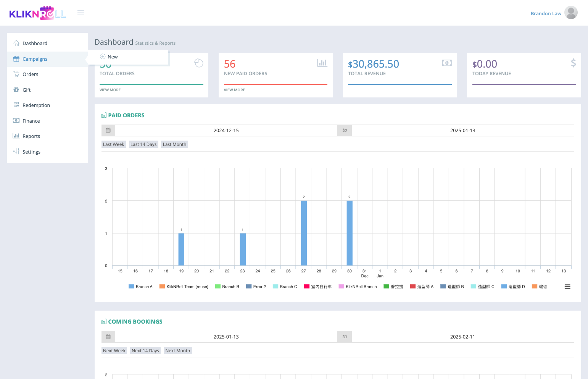
Task: Select New in Campaigns submenu
Action: click(113, 57)
